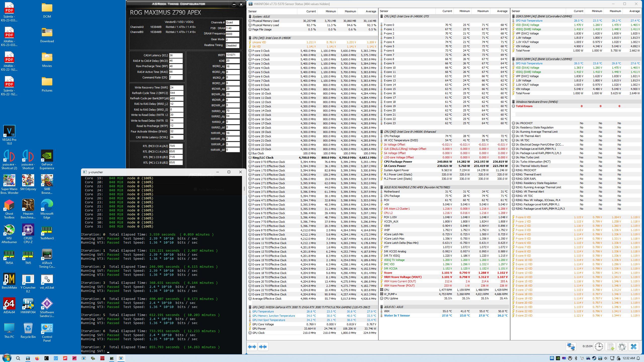This screenshot has width=644, height=362.
Task: Open CPUID CPU-Z desktop icon
Action: pos(28,234)
